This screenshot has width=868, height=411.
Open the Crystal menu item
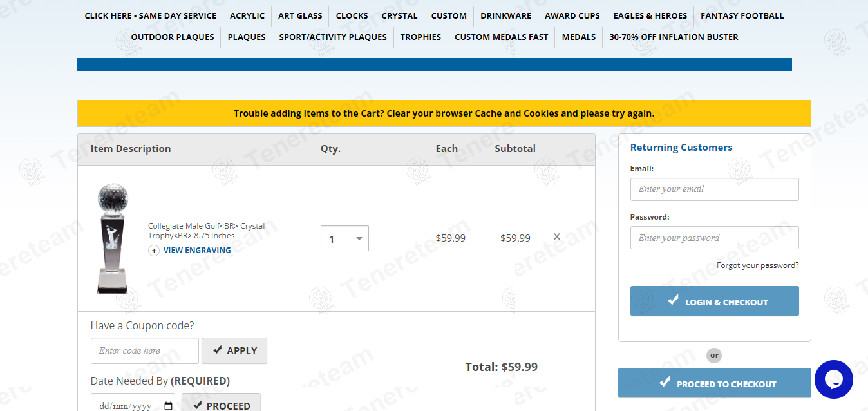tap(399, 16)
